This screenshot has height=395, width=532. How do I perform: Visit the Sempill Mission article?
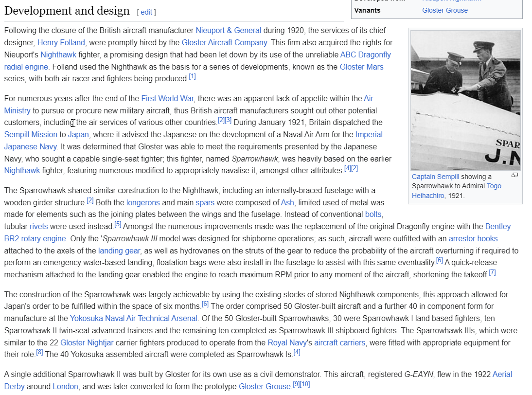pyautogui.click(x=31, y=134)
